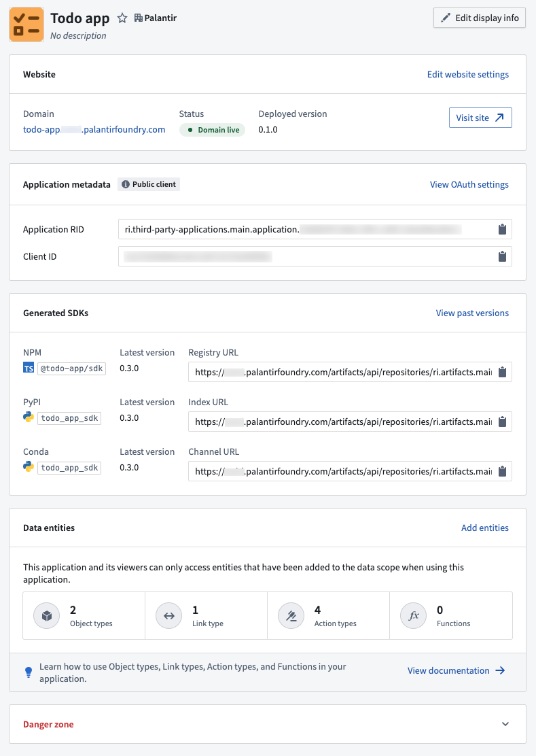
Task: Copy the Application RID to clipboard
Action: coord(502,230)
